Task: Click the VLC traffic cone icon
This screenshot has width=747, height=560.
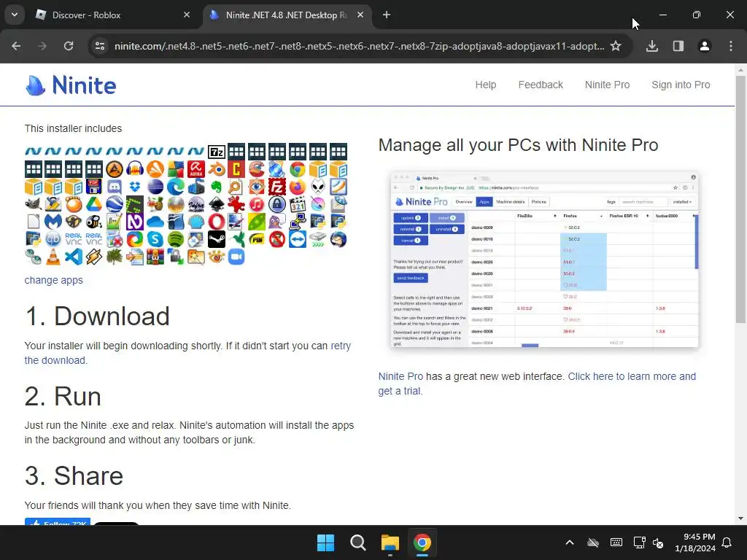Action: 53,257
